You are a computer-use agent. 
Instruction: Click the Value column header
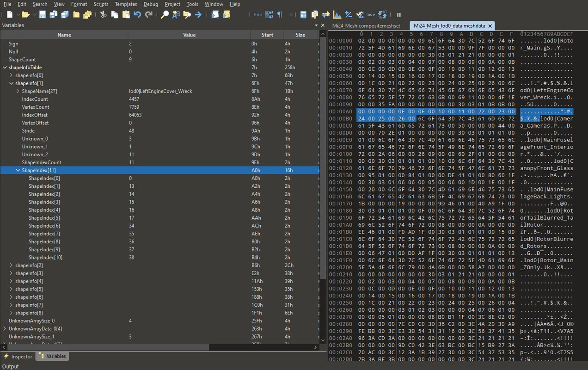189,35
